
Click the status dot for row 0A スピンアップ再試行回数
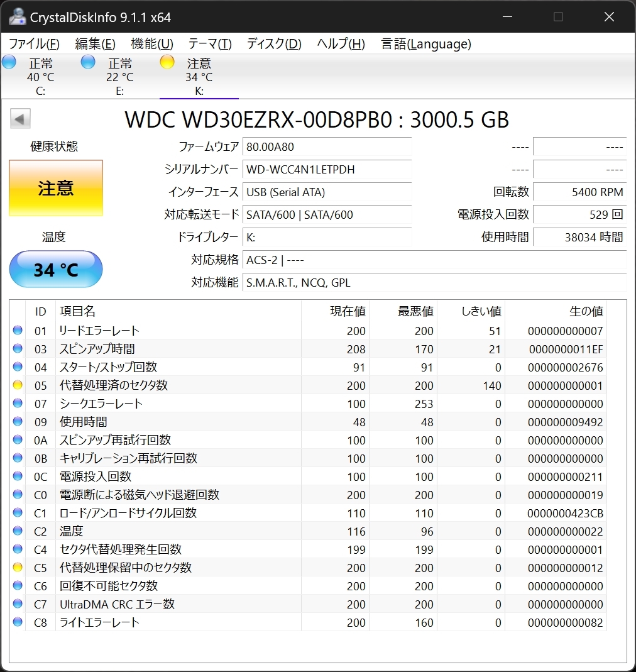[x=18, y=439]
